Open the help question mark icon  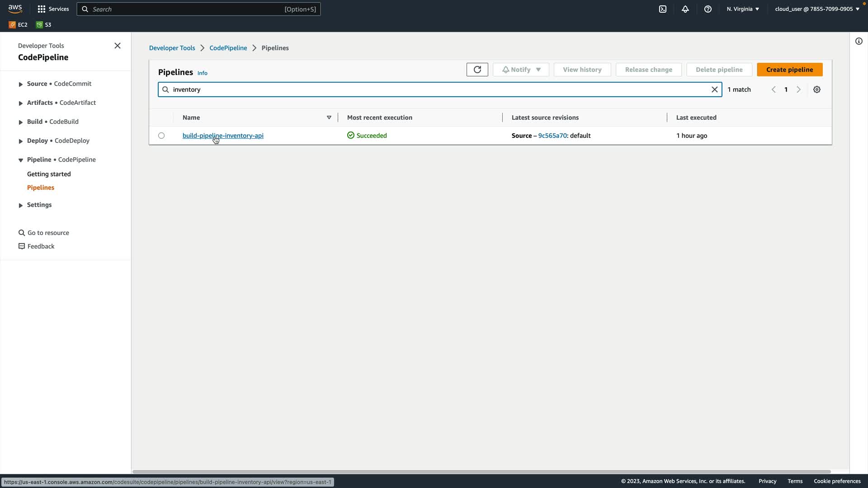tap(708, 9)
